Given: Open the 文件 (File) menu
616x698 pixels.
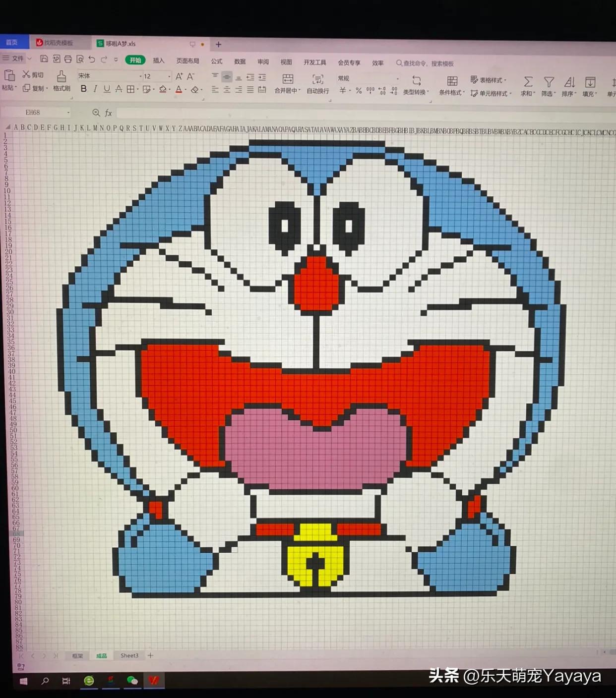Looking at the screenshot, I should pos(14,58).
